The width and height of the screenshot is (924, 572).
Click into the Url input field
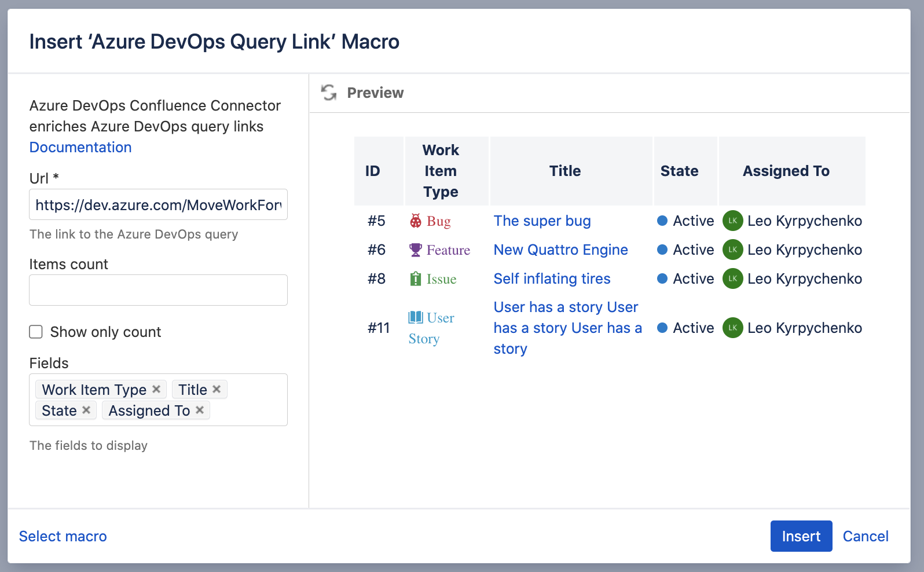[x=158, y=205]
